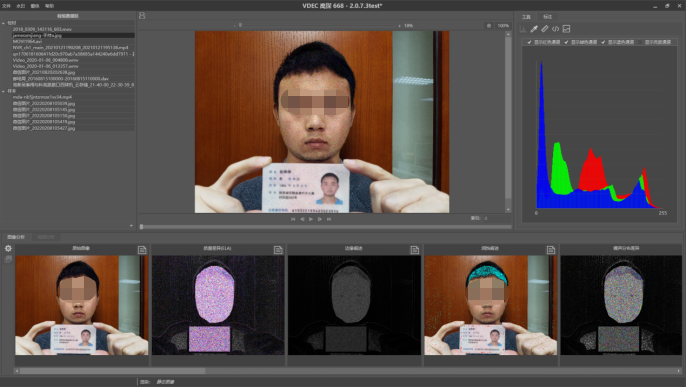Viewport: 687px width, 388px height.
Task: Open report icon on edge detection panel
Action: pyautogui.click(x=414, y=250)
